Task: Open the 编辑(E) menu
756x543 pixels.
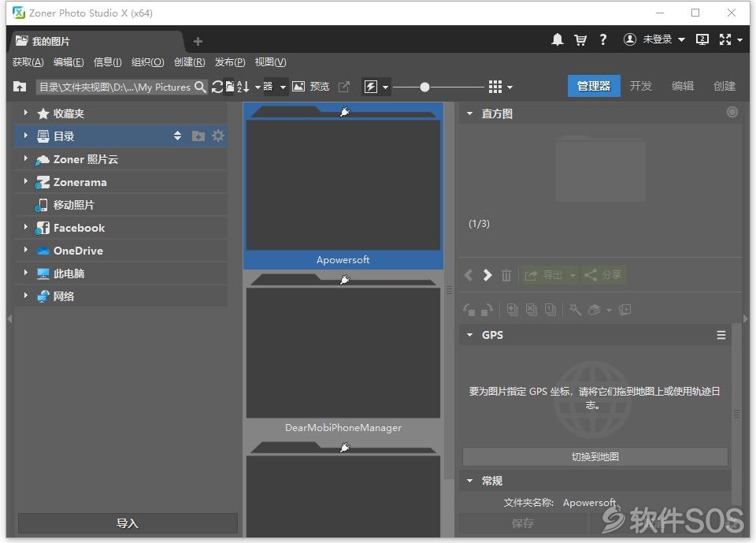Action: (69, 62)
